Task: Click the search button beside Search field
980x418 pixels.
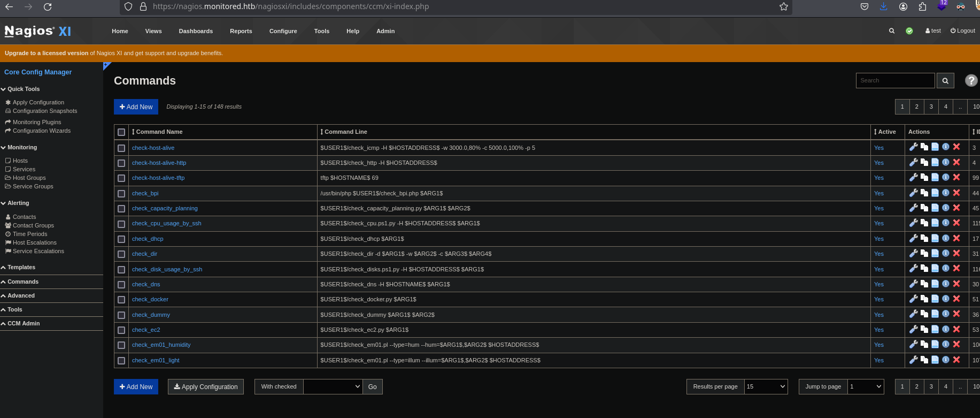Action: 945,81
